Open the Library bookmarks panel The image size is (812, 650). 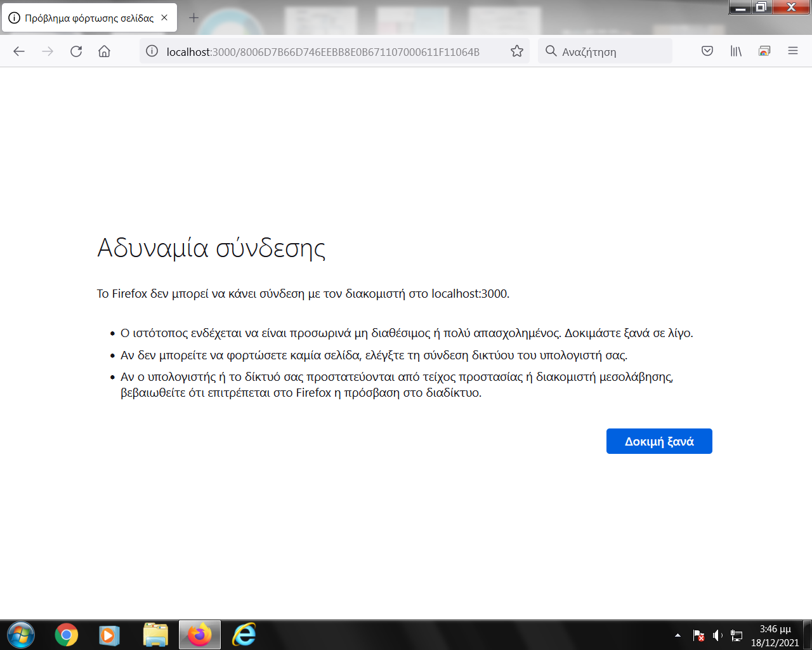736,51
